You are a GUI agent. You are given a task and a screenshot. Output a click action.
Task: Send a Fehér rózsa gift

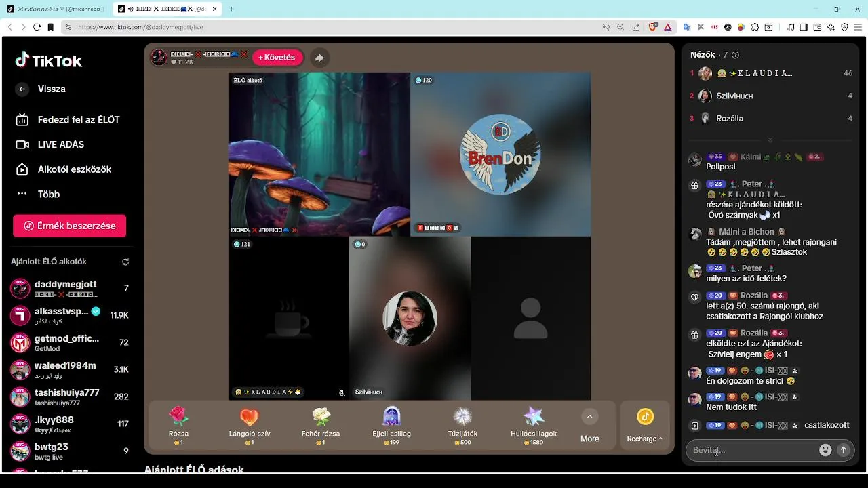click(321, 425)
